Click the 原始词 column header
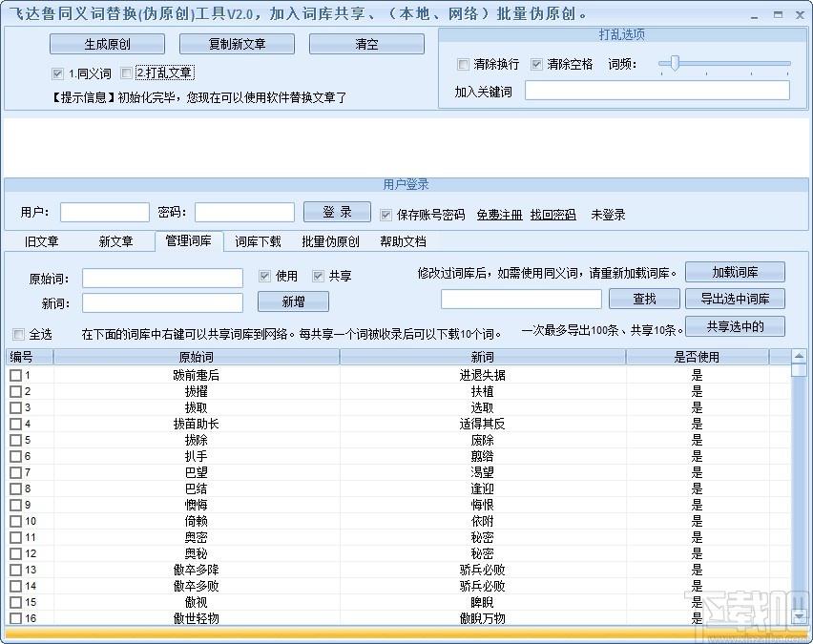Viewport: 813px width, 644px height. click(x=196, y=357)
